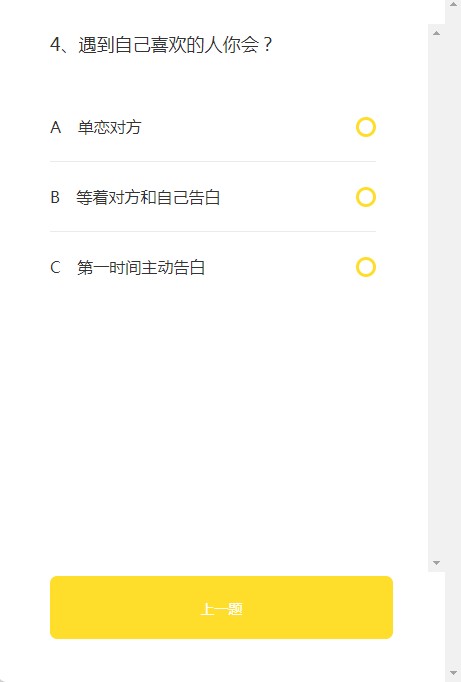The width and height of the screenshot is (461, 682).
Task: Click the letter C option label
Action: (x=55, y=267)
